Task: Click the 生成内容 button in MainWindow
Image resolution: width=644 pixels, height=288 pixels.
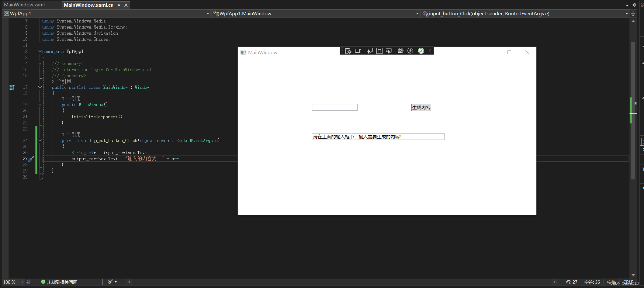Action: pyautogui.click(x=421, y=107)
